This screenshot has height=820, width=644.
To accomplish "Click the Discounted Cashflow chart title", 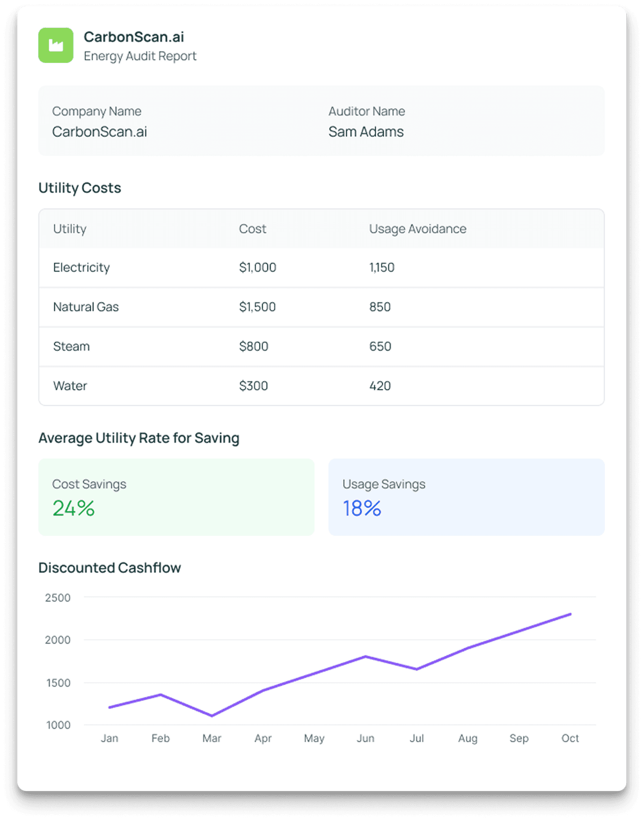I will [109, 568].
